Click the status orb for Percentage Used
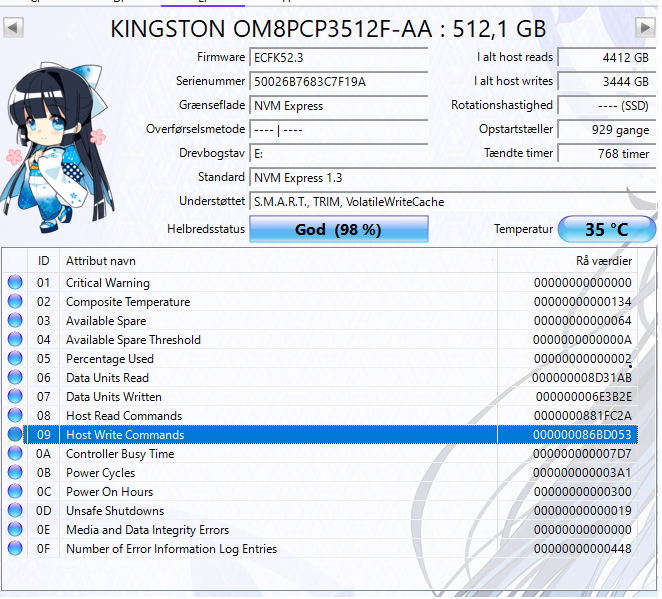Viewport: 662px width, 599px height. (x=15, y=359)
